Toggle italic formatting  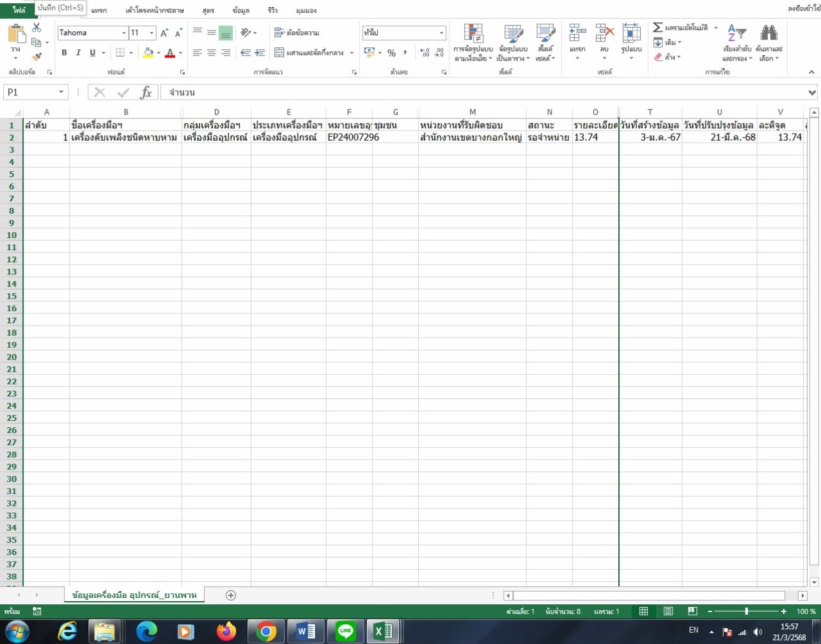click(x=78, y=53)
